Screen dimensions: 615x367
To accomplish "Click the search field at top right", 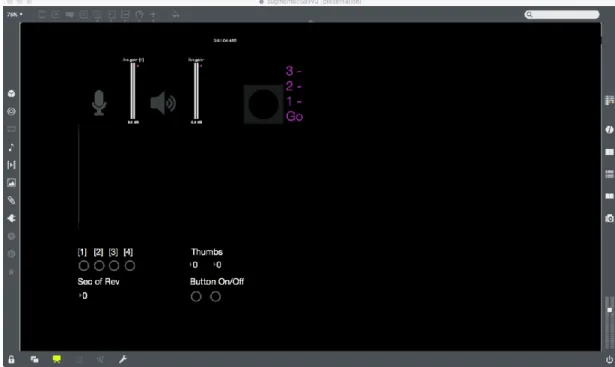I will click(x=562, y=15).
